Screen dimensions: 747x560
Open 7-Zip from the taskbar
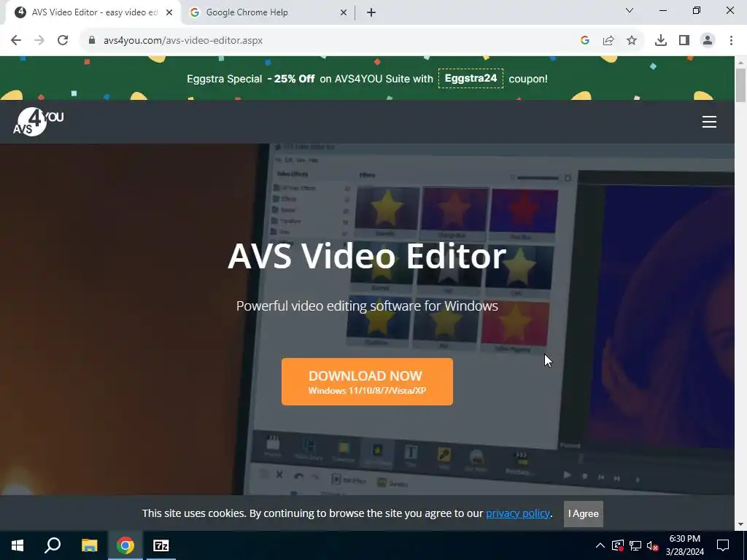pos(161,545)
